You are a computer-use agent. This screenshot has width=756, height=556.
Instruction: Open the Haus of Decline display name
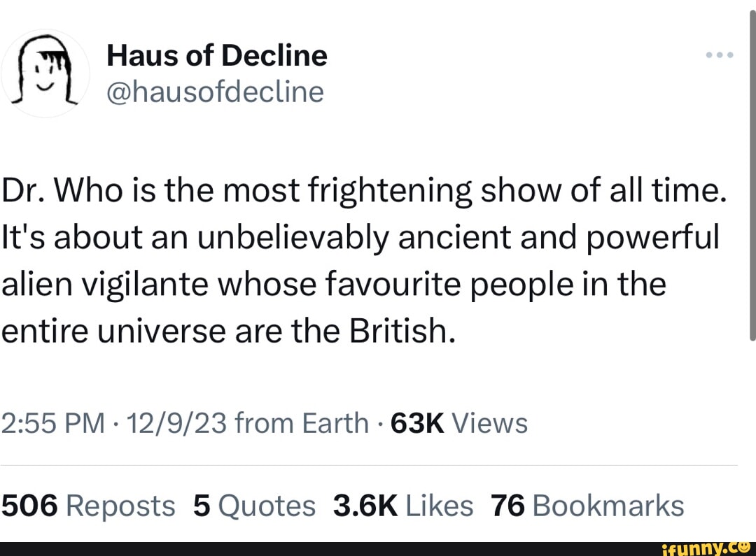pyautogui.click(x=217, y=55)
